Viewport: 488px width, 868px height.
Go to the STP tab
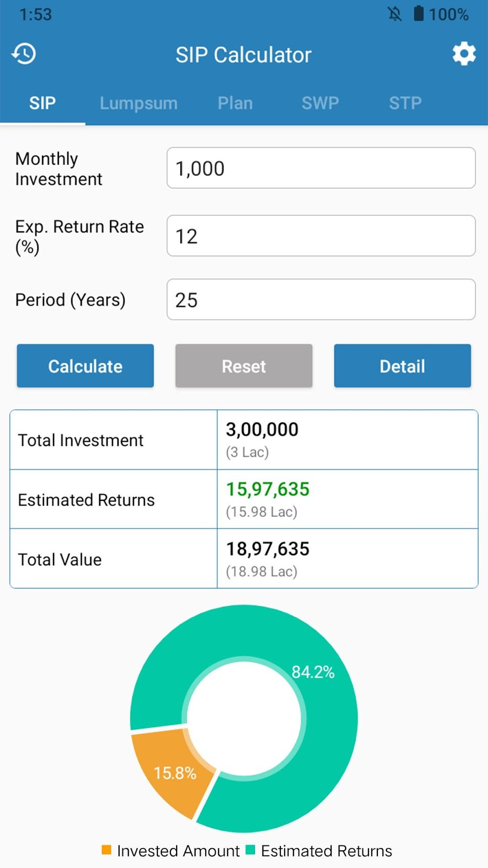[405, 103]
